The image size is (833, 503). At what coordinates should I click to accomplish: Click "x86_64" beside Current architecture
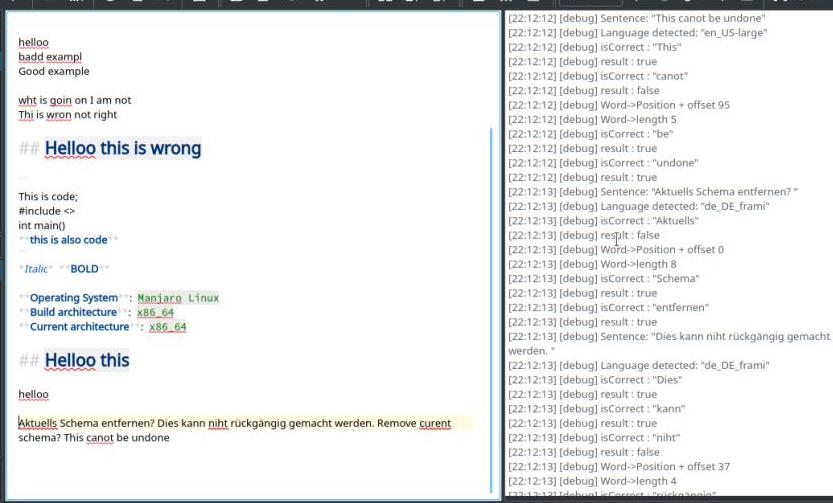(x=168, y=327)
